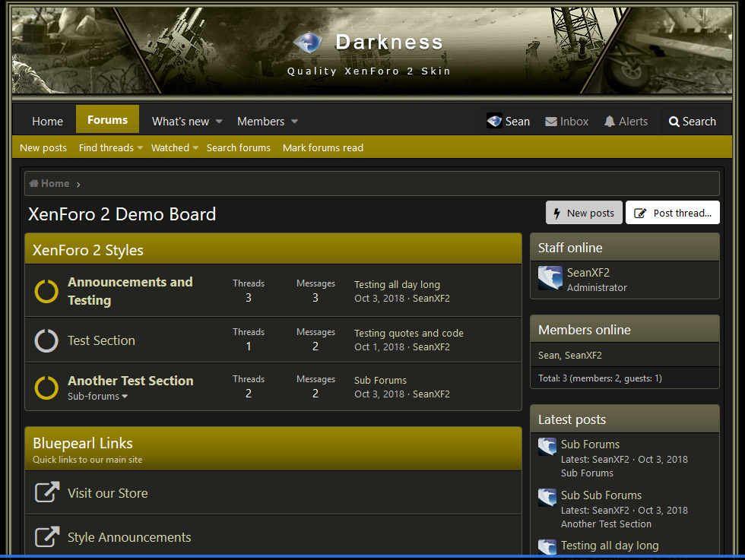Click SeanXF2's avatar under Staff online
Viewport: 745px width, 560px height.
click(550, 278)
